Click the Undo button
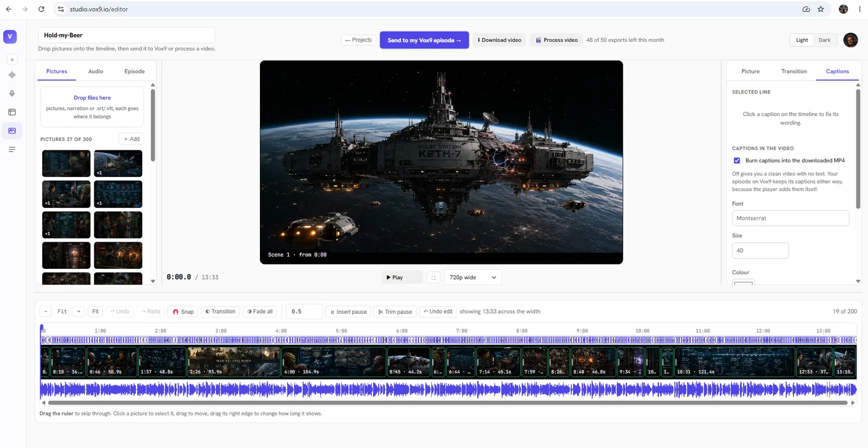 click(120, 312)
